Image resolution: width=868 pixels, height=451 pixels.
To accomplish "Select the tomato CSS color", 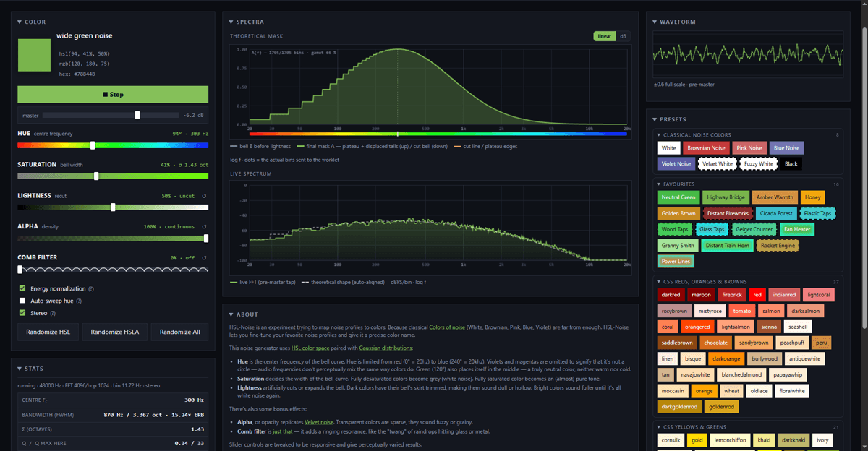I will 742,311.
